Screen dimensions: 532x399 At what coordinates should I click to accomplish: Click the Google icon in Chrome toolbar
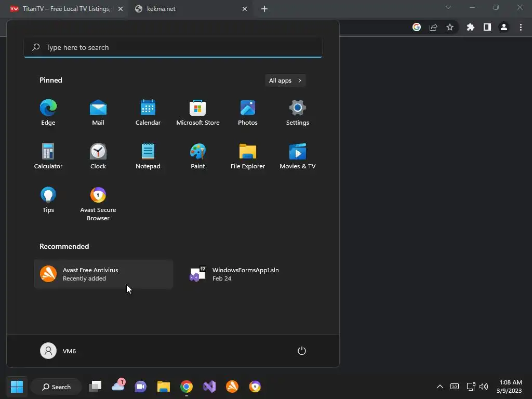417,27
